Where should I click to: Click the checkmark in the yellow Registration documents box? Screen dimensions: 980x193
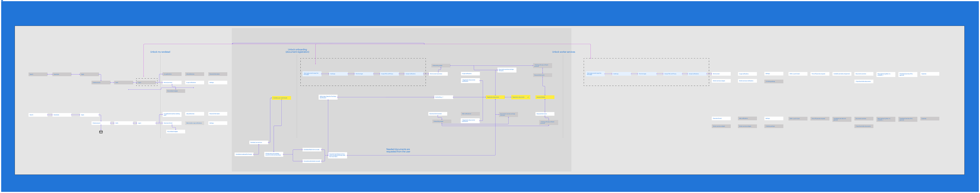[528, 97]
